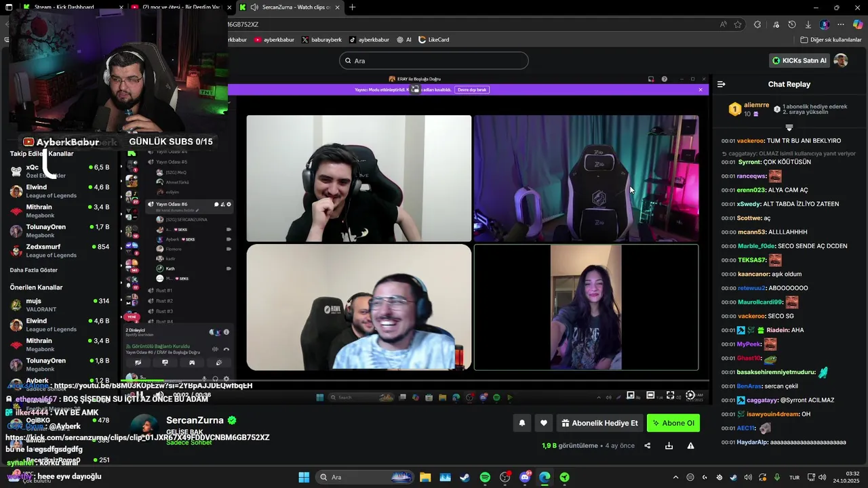Click the Microsoft Edge taskbar icon

(545, 477)
